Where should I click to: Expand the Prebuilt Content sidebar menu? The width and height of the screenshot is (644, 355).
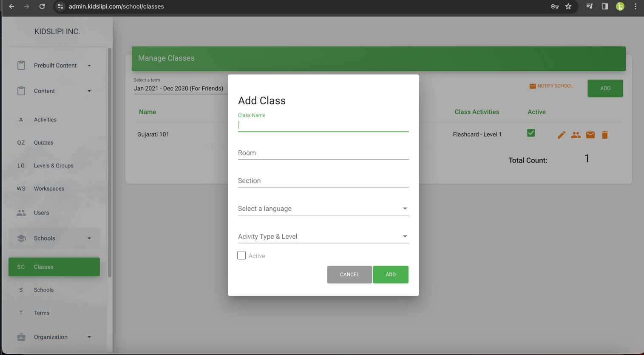55,66
